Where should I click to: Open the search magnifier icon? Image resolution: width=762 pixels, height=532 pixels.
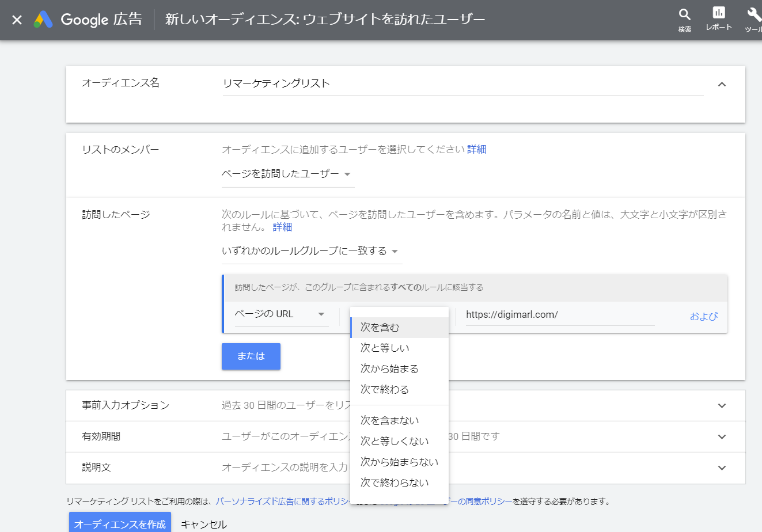684,20
